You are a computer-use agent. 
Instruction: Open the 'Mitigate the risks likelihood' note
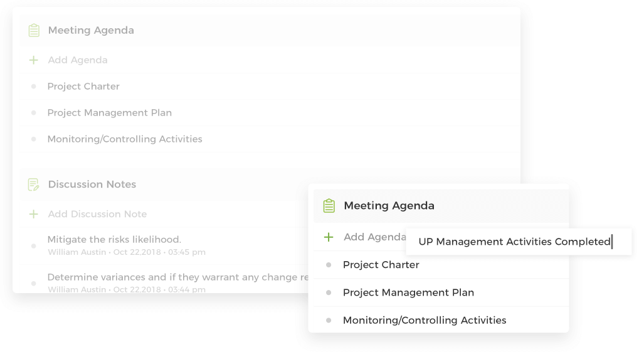(114, 240)
